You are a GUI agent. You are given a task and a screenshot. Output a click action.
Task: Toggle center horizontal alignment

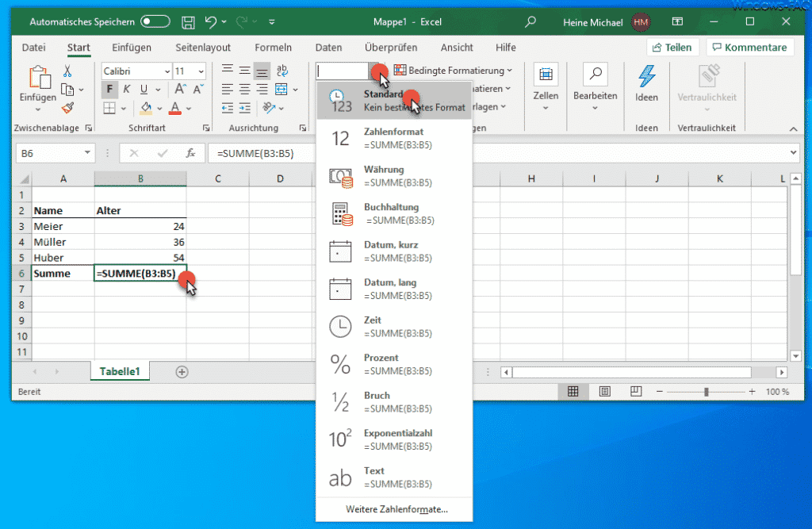245,89
